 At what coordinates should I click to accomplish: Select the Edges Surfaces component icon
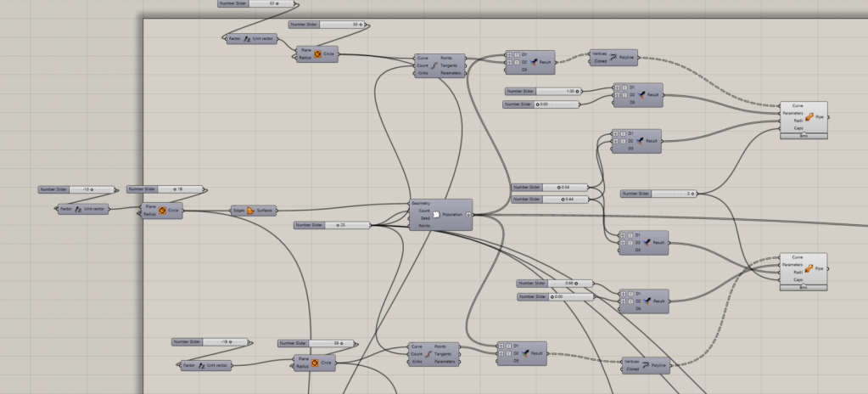click(250, 210)
